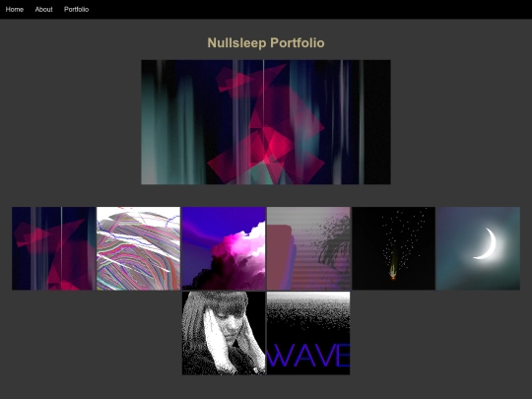View the sparkling comet on black thumbnail
The width and height of the screenshot is (532, 399).
coord(393,248)
